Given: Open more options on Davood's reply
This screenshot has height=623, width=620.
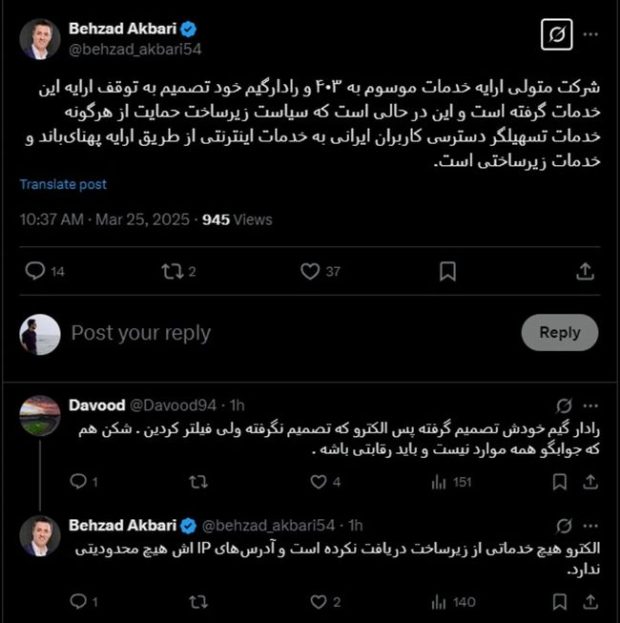Looking at the screenshot, I should tap(591, 405).
